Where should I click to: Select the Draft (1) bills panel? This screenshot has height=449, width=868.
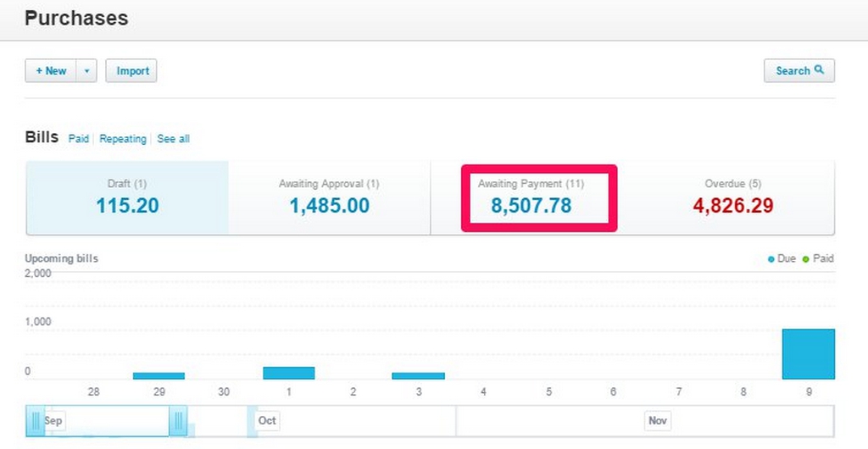[x=127, y=197]
